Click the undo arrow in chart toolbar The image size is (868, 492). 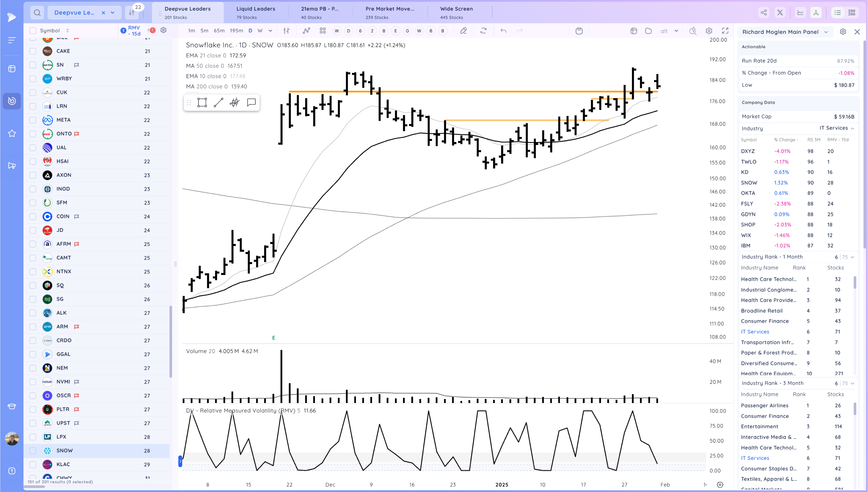[503, 31]
